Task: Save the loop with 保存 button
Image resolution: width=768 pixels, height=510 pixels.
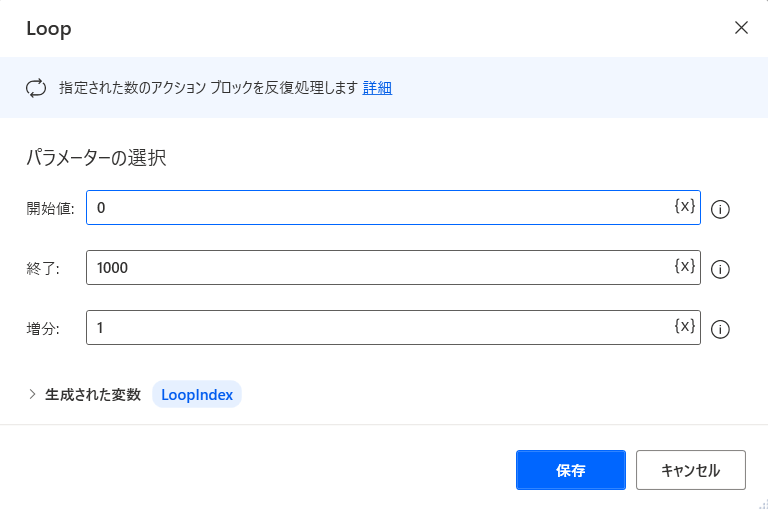Action: click(x=571, y=470)
